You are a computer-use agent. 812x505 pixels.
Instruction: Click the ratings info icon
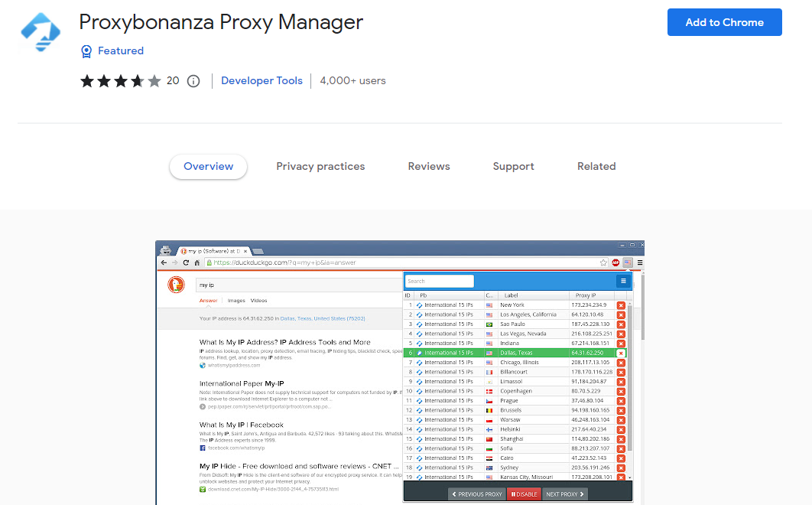pos(193,81)
